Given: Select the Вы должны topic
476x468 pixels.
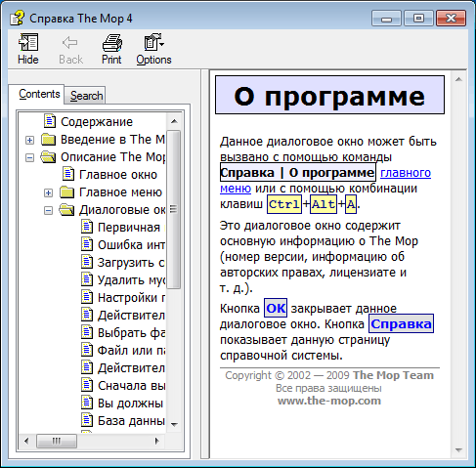Looking at the screenshot, I should 130,404.
